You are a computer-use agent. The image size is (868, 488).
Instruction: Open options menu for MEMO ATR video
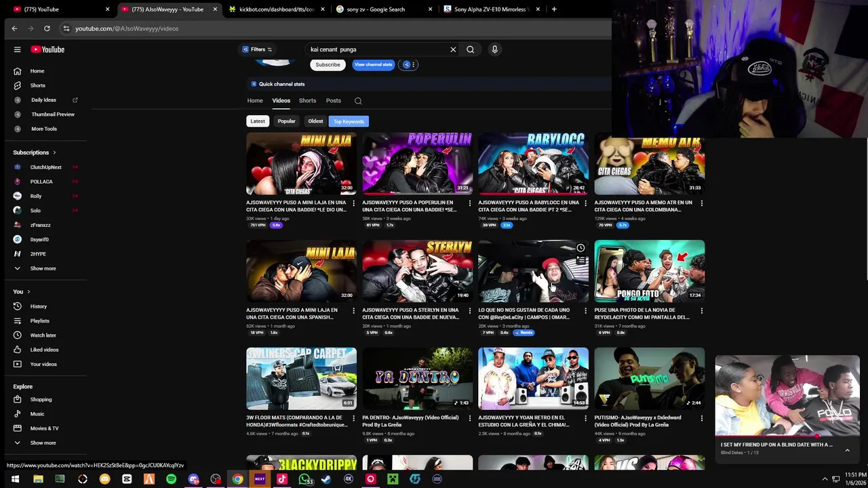pyautogui.click(x=701, y=203)
